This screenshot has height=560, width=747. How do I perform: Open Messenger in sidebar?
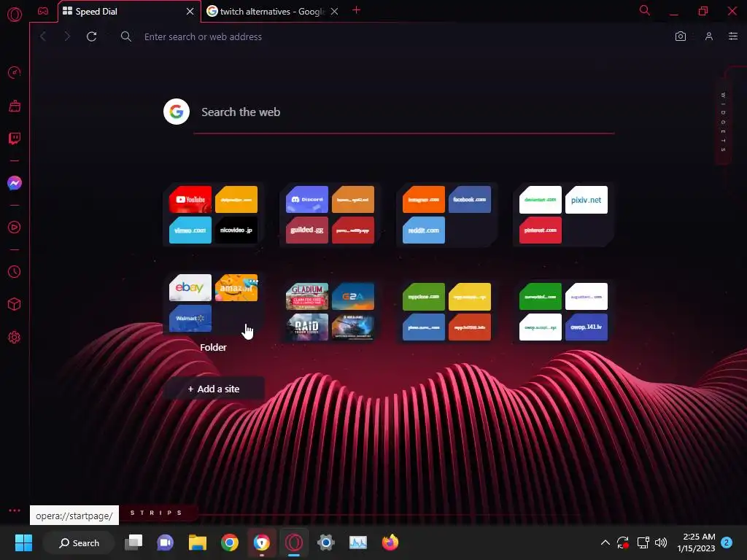coord(15,183)
